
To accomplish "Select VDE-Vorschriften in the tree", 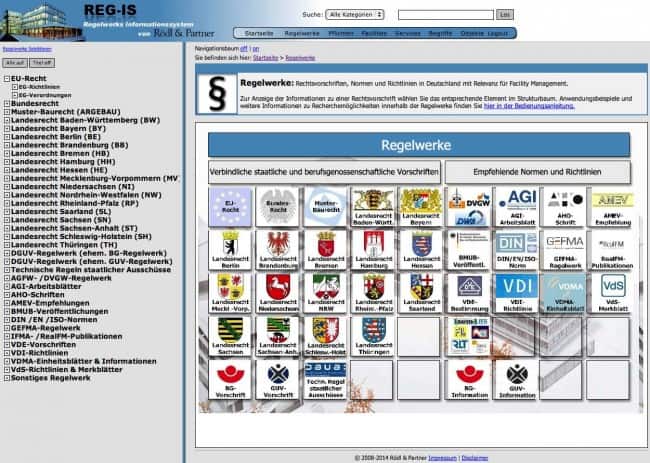I will coord(43,344).
